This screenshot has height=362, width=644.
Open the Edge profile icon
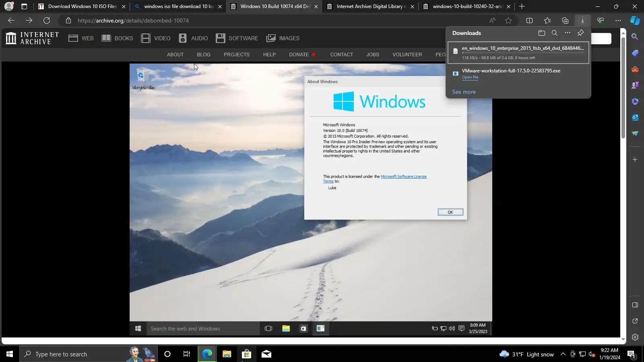pyautogui.click(x=9, y=6)
